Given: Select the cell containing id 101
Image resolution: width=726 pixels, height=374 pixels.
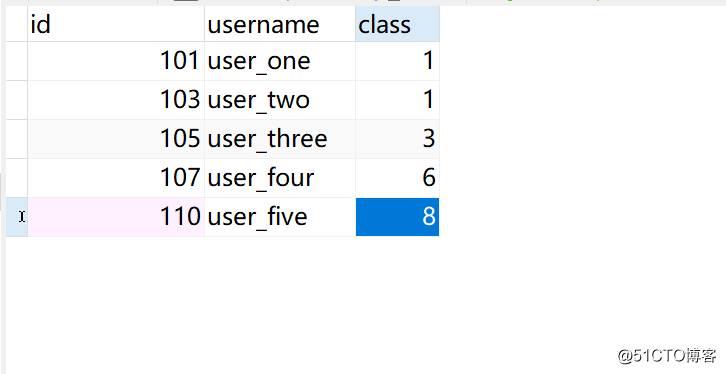Looking at the screenshot, I should [116, 61].
